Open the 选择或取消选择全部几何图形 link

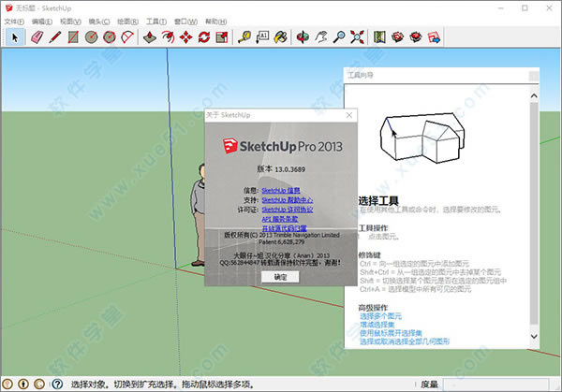click(405, 341)
